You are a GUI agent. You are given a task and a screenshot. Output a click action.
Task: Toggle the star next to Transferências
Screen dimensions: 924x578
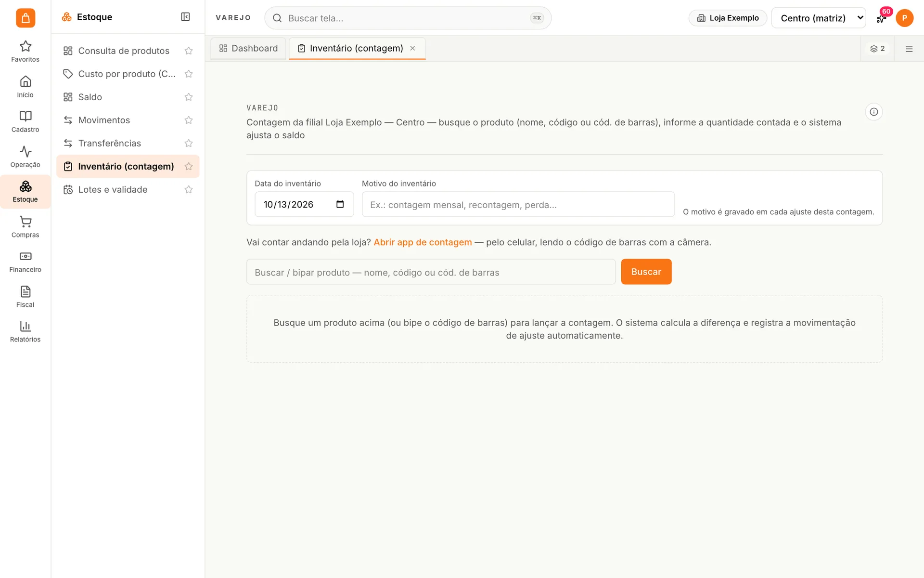click(x=189, y=143)
